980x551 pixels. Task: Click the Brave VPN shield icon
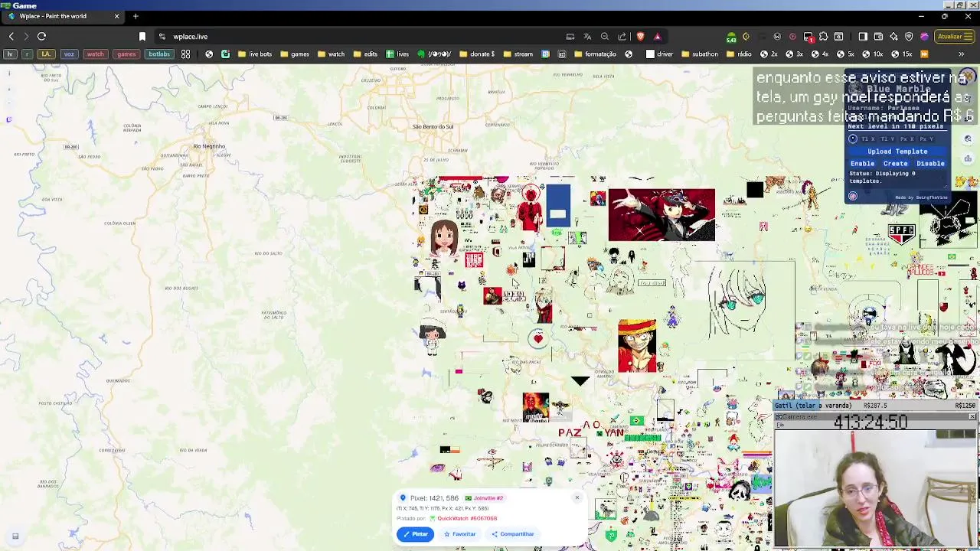(x=909, y=36)
